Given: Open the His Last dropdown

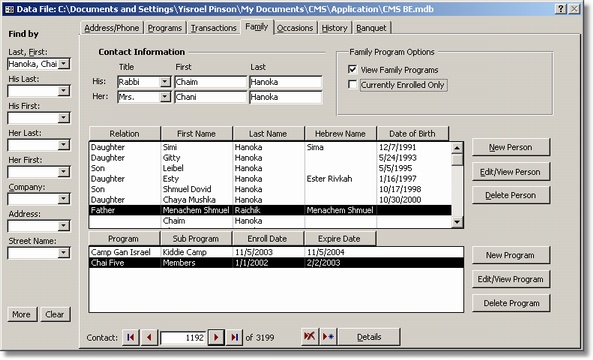Looking at the screenshot, I should (x=64, y=91).
